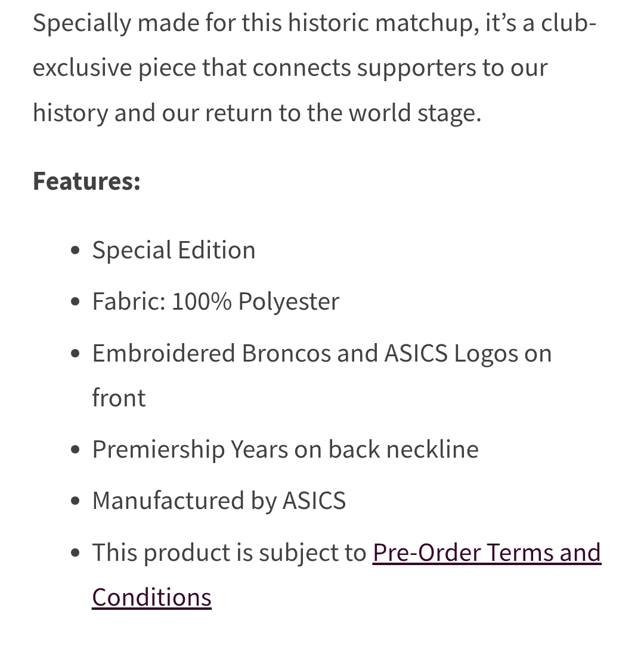
Task: Click the word ASICS in the logos line
Action: [416, 353]
